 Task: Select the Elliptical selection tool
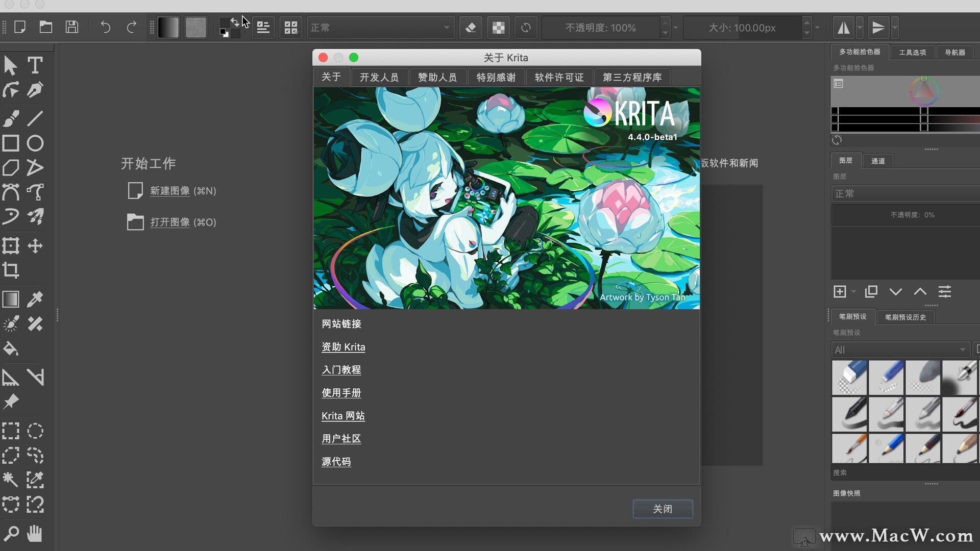[35, 431]
